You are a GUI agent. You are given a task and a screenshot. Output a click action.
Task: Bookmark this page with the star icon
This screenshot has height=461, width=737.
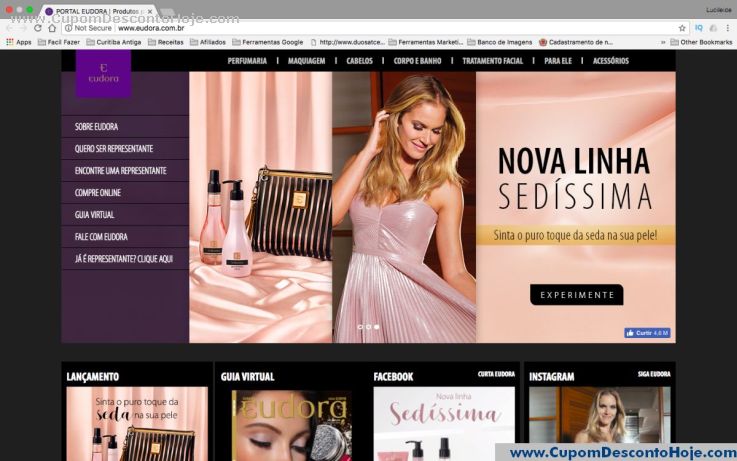(x=682, y=28)
